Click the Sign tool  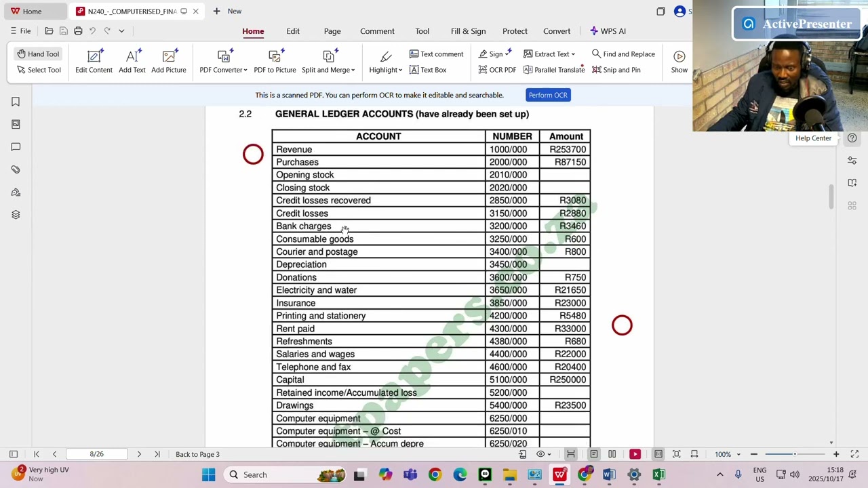pyautogui.click(x=495, y=54)
